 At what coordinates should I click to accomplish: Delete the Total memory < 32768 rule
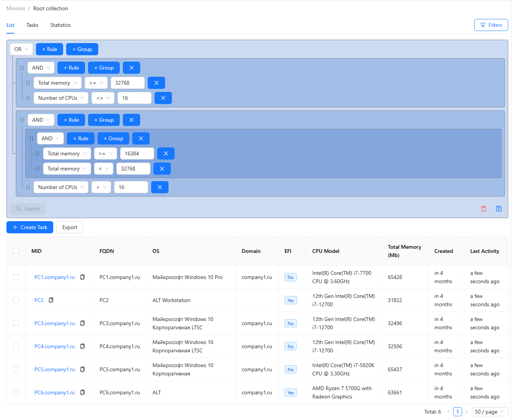[162, 169]
